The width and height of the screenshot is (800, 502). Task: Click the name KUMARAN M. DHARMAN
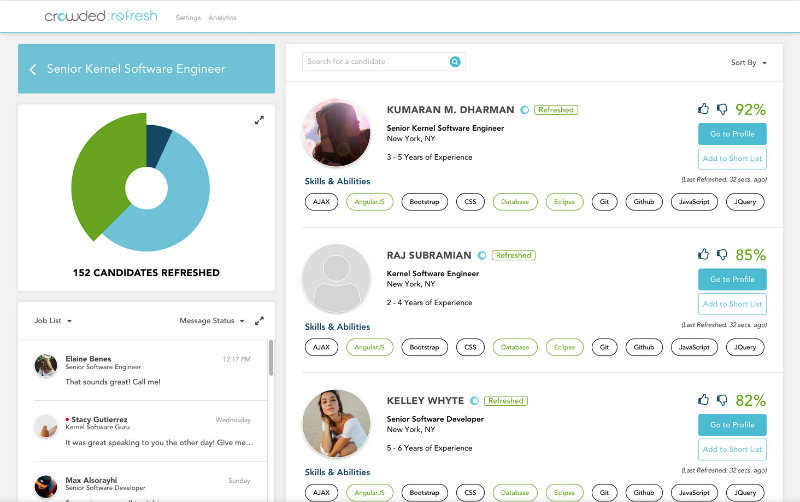(451, 110)
